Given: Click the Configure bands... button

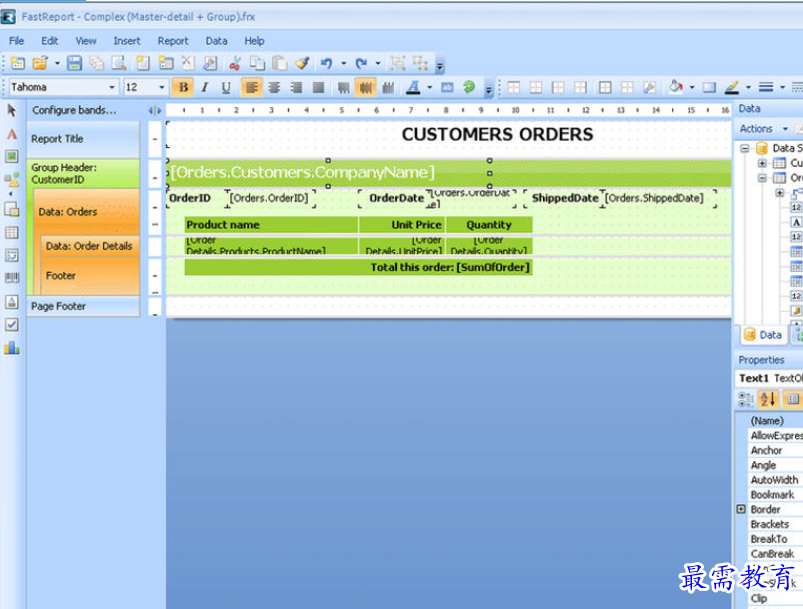Looking at the screenshot, I should (74, 110).
